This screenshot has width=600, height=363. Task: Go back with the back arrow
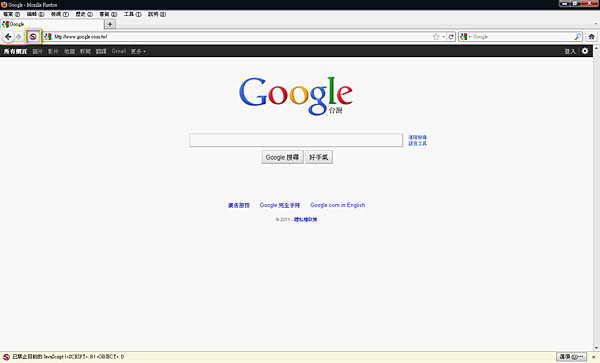pyautogui.click(x=8, y=37)
